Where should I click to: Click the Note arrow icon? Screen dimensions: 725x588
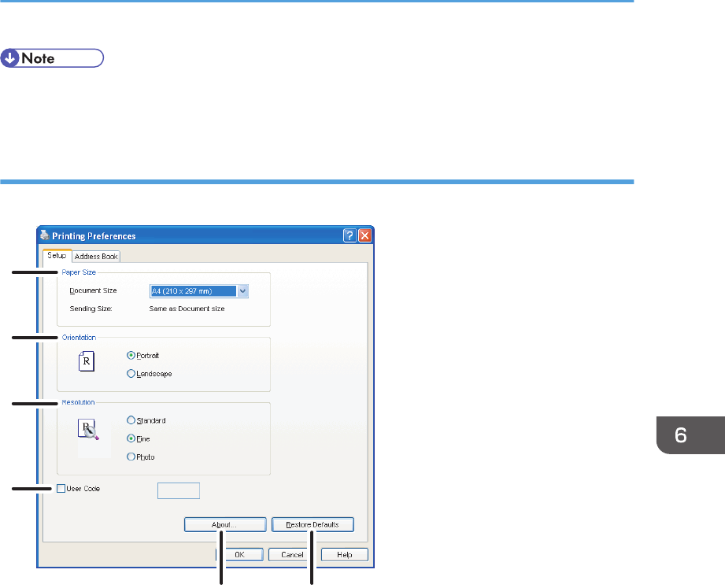point(9,58)
